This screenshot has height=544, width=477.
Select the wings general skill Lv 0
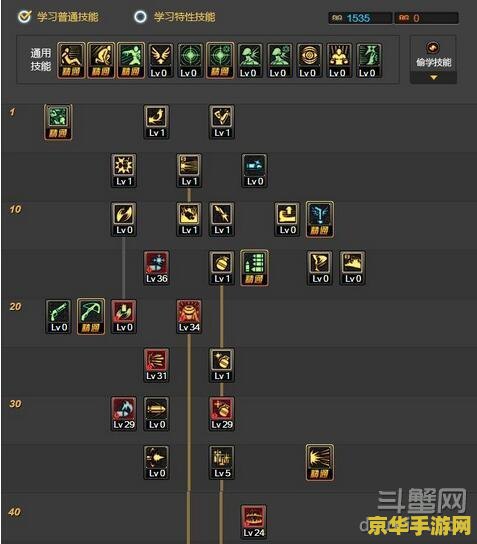coord(160,60)
